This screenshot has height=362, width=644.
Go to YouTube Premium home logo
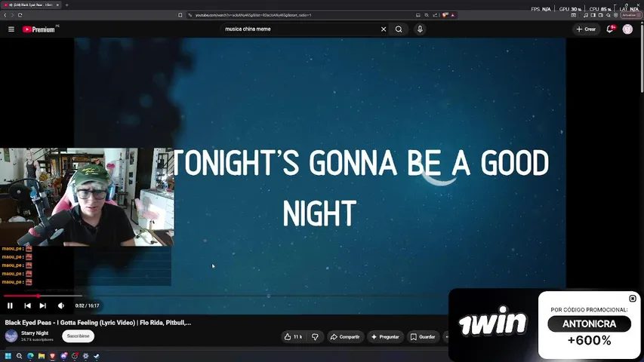(x=39, y=29)
